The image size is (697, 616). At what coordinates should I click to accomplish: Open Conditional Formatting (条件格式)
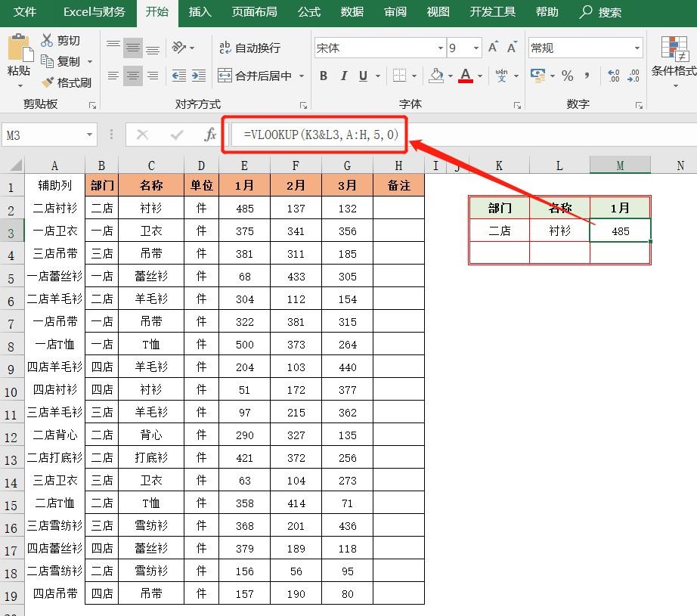click(x=674, y=57)
